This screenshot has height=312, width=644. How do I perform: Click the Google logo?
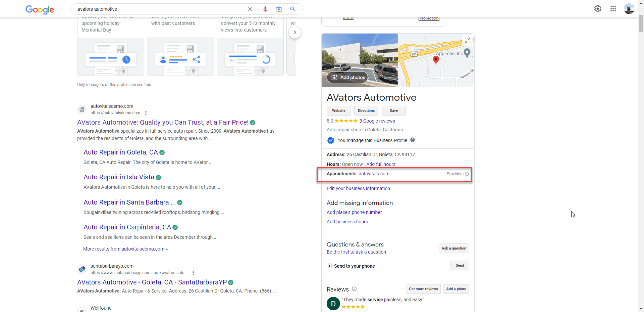point(40,10)
